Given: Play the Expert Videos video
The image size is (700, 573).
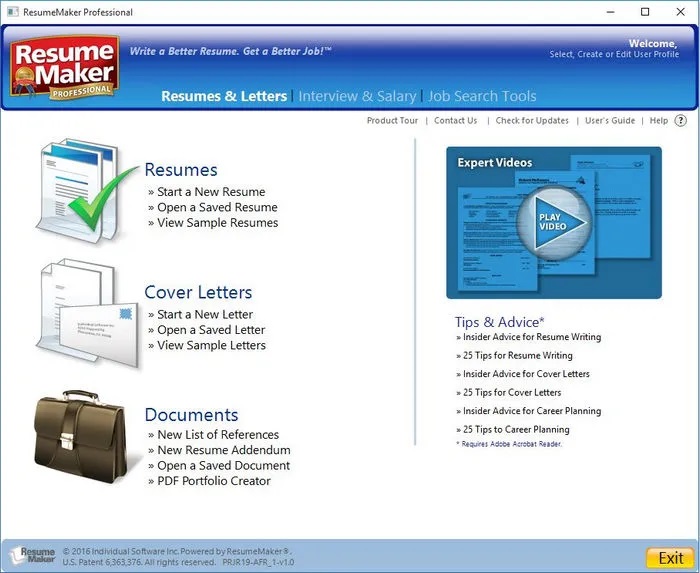Looking at the screenshot, I should click(554, 222).
